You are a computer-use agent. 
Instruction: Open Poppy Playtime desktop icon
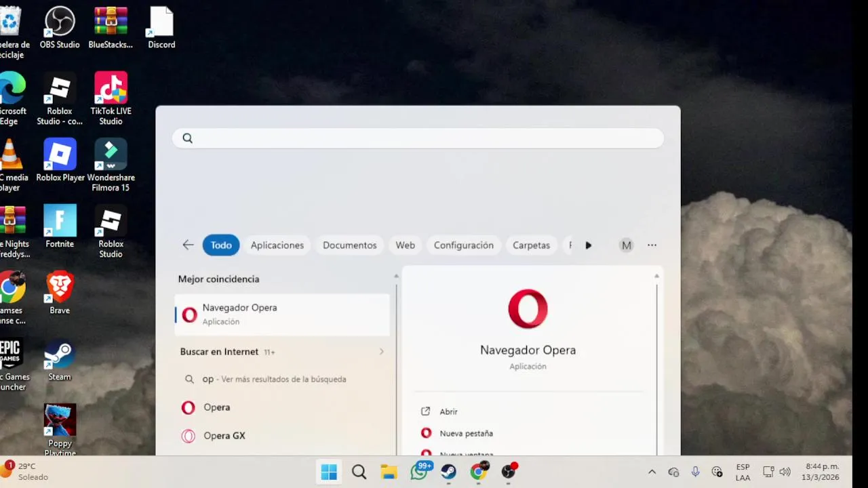click(60, 430)
